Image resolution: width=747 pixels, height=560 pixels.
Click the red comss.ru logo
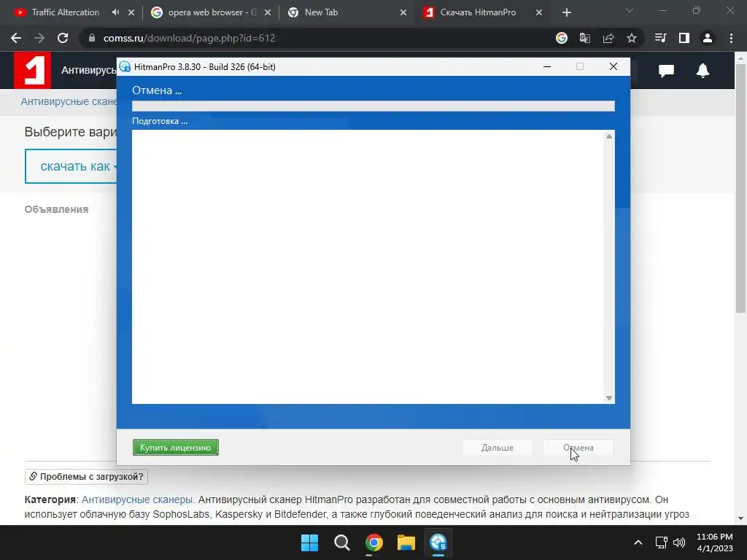coord(32,70)
